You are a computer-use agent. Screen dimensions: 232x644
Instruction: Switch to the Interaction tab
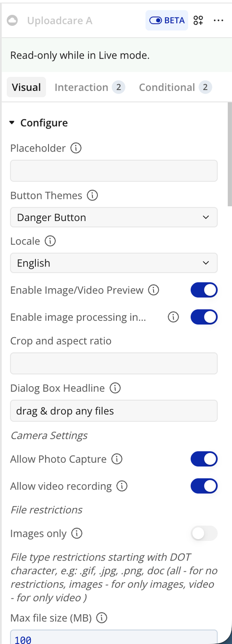[89, 87]
